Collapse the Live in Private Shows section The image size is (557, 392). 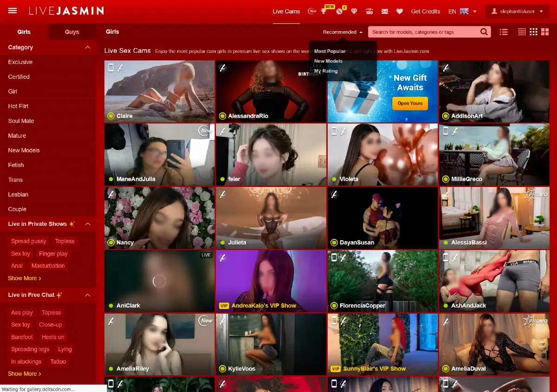[87, 224]
